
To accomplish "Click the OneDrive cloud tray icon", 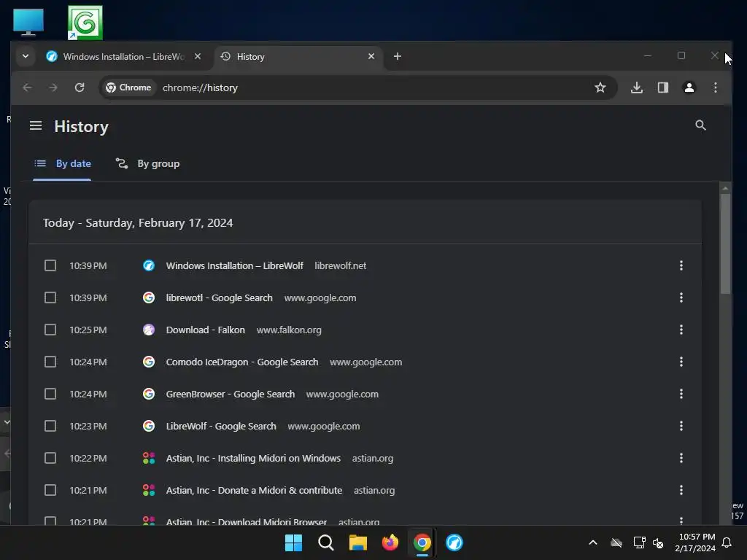I will click(x=616, y=542).
